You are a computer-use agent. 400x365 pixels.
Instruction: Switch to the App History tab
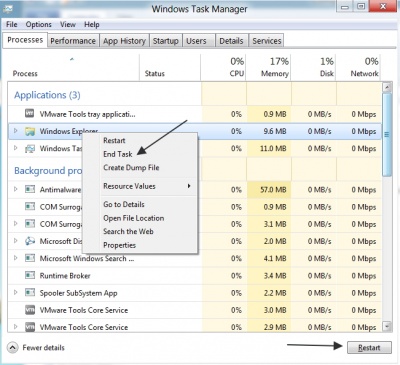coord(124,41)
